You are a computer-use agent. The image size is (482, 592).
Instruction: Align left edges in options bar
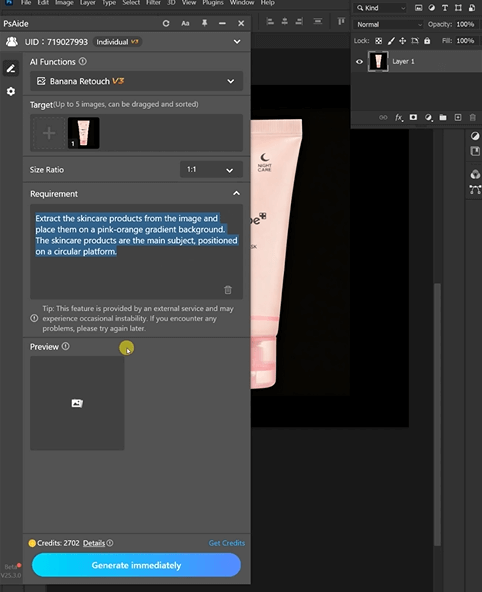coord(270,22)
